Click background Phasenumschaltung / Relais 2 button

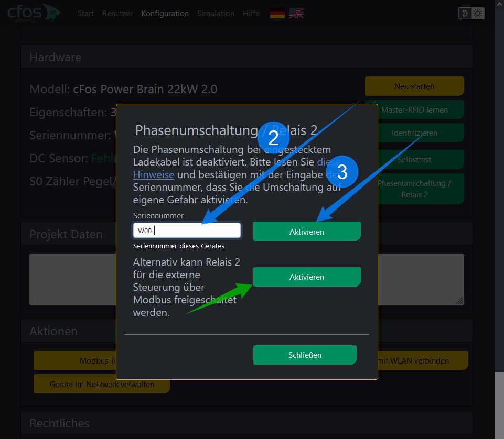coord(421,189)
